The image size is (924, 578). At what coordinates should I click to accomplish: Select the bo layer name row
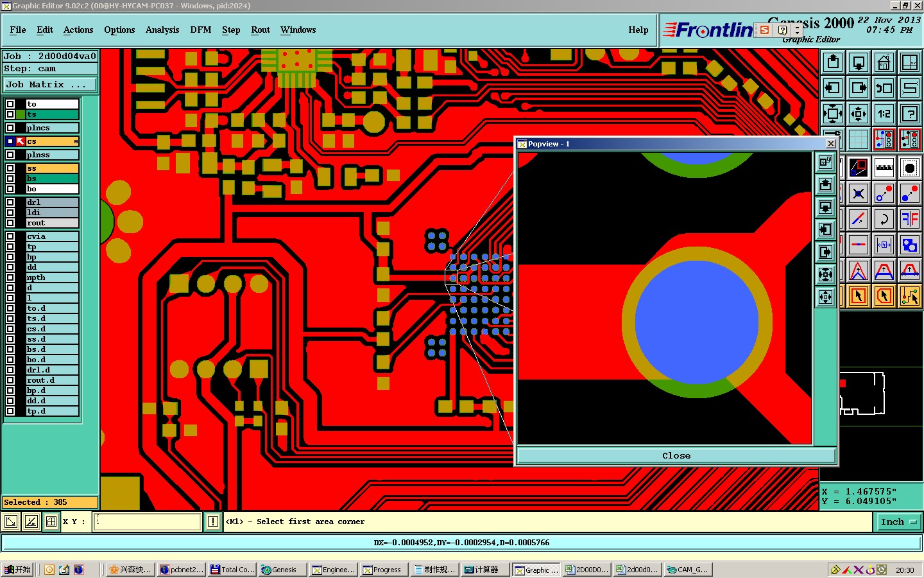[x=52, y=189]
